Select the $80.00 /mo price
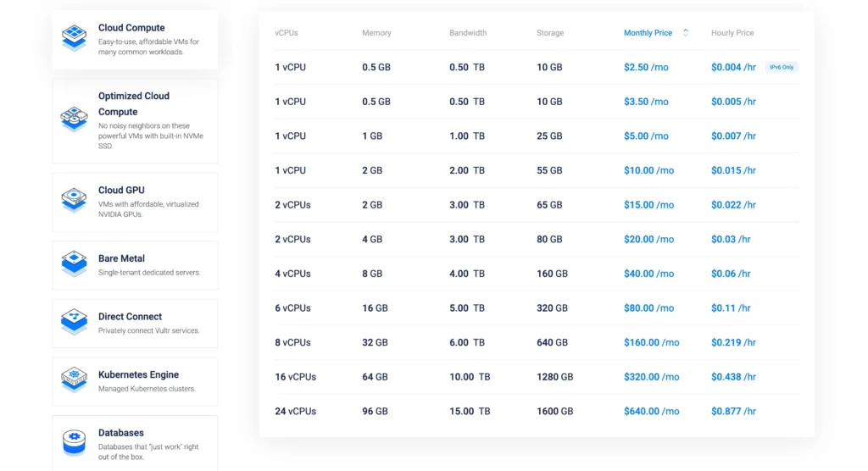The height and width of the screenshot is (471, 868). pos(648,308)
